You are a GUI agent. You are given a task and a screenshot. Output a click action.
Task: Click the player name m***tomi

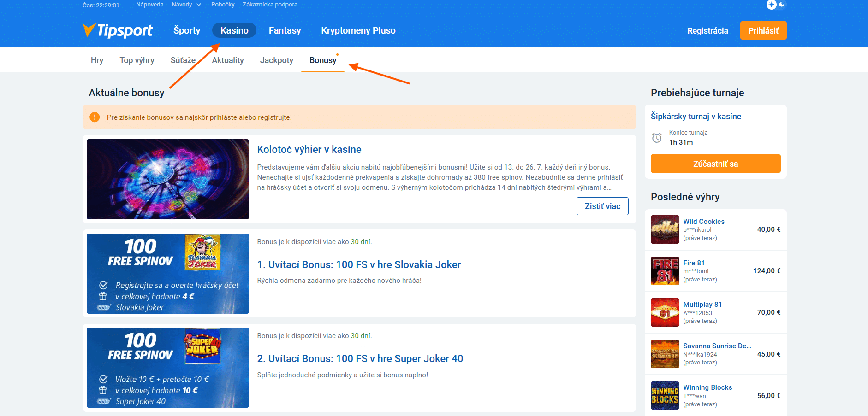[x=696, y=271]
